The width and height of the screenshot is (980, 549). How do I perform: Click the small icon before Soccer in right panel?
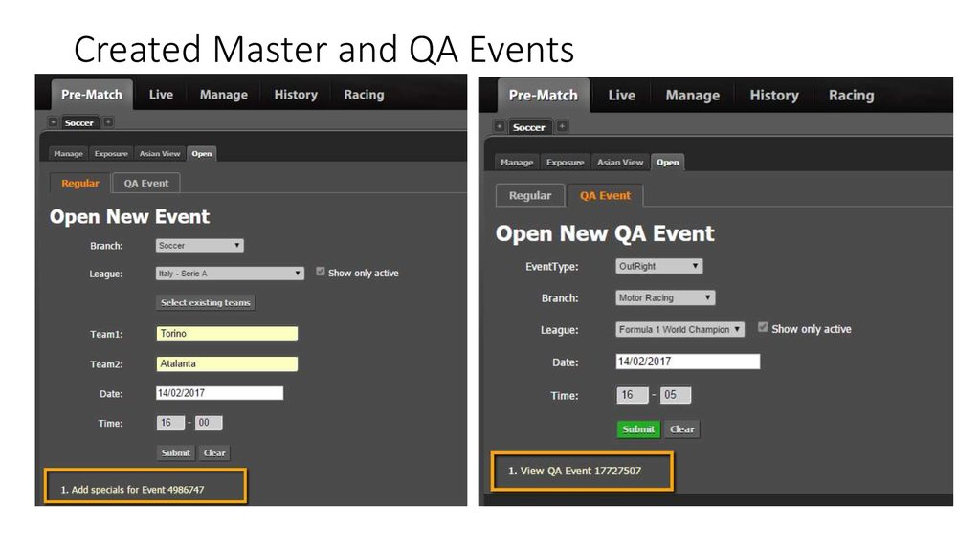(500, 126)
